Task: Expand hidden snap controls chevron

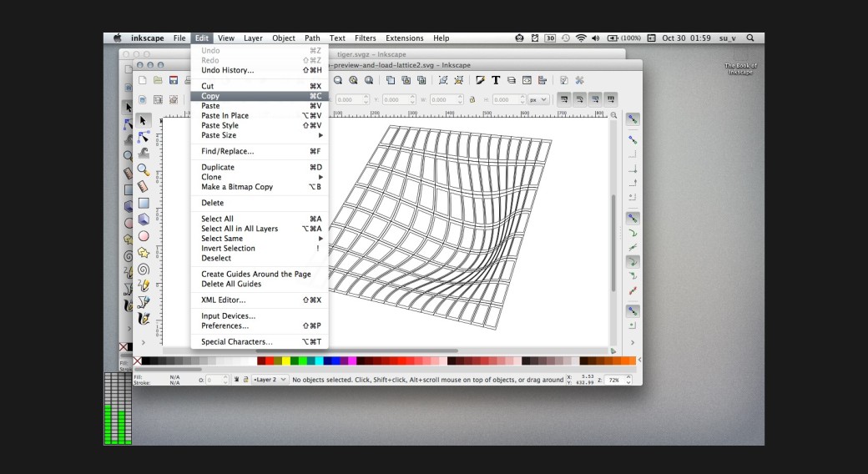Action: pyautogui.click(x=632, y=342)
